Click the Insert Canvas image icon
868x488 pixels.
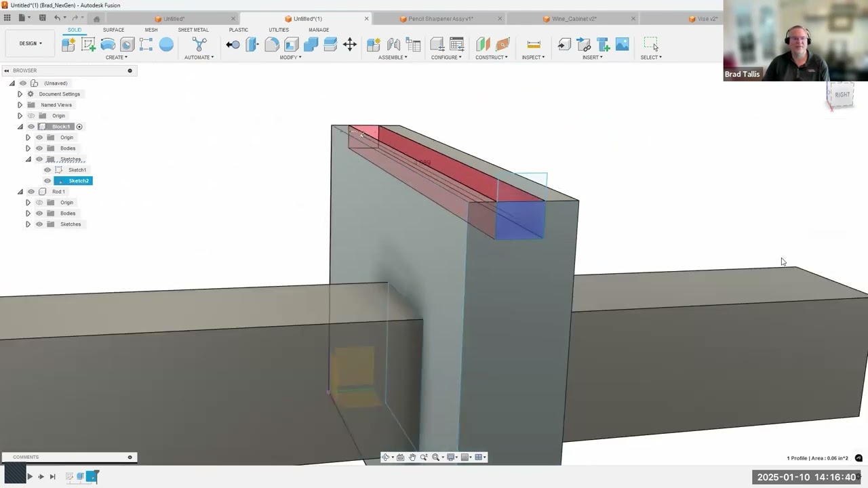623,45
